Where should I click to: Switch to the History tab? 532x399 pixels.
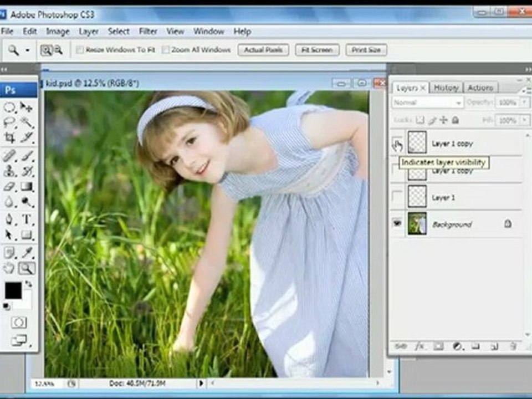point(446,88)
